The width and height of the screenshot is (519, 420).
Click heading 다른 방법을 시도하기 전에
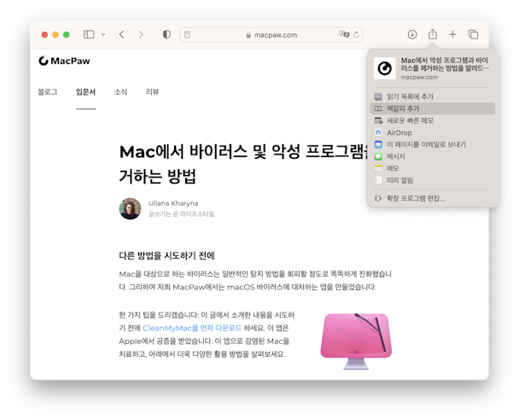pyautogui.click(x=166, y=255)
